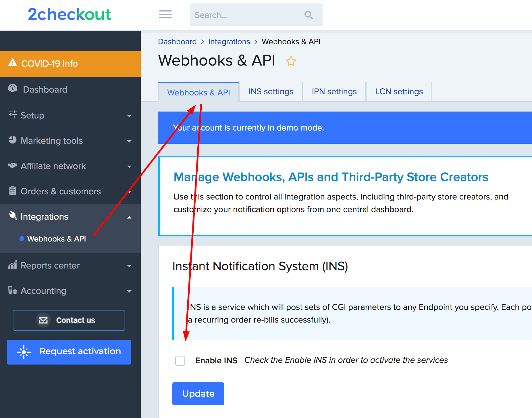The width and height of the screenshot is (532, 418).
Task: Collapse the Integrations section arrow
Action: point(129,217)
